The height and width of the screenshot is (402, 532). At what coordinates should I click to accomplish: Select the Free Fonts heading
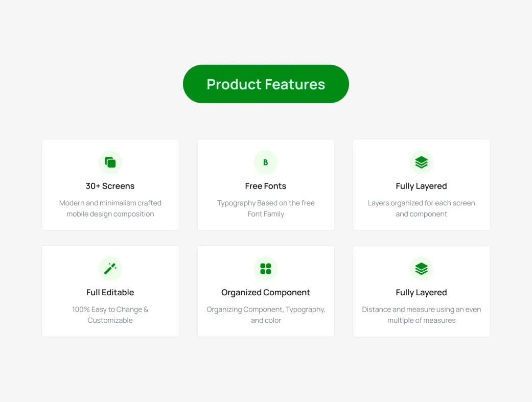(266, 186)
